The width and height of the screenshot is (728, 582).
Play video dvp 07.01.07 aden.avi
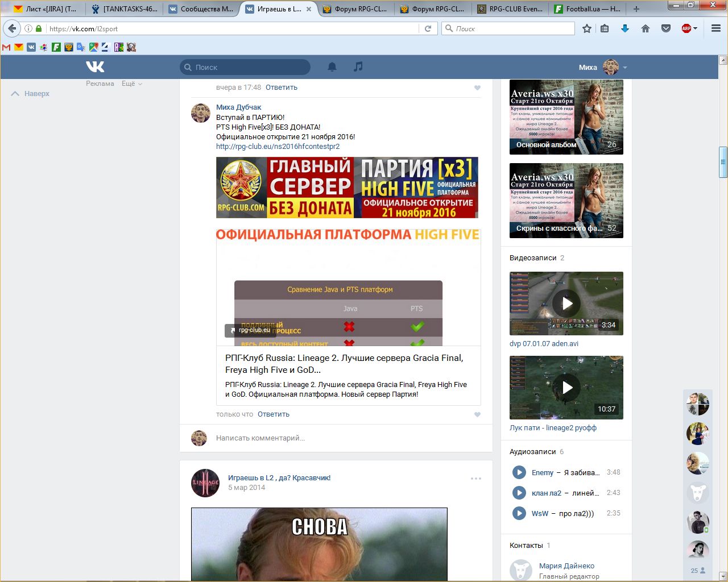pyautogui.click(x=566, y=304)
